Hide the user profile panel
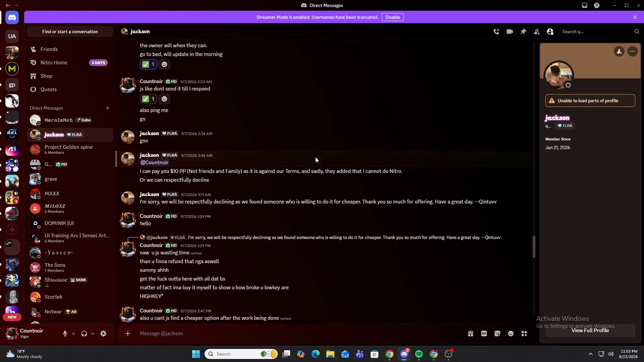This screenshot has width=644, height=362. tap(550, 32)
